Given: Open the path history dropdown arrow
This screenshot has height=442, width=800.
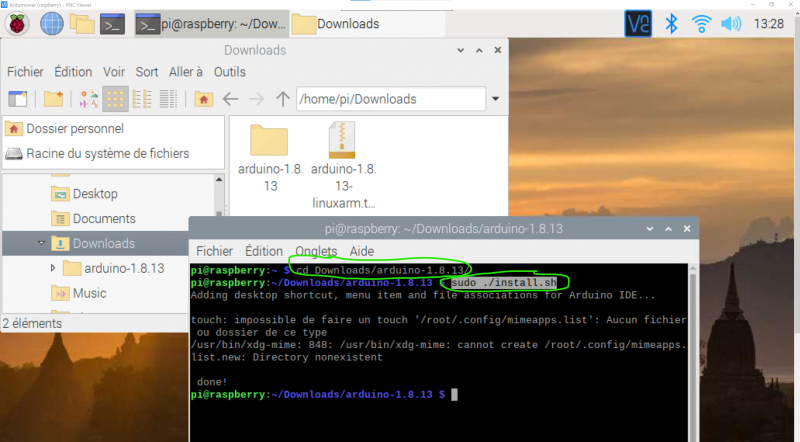Looking at the screenshot, I should pos(495,99).
